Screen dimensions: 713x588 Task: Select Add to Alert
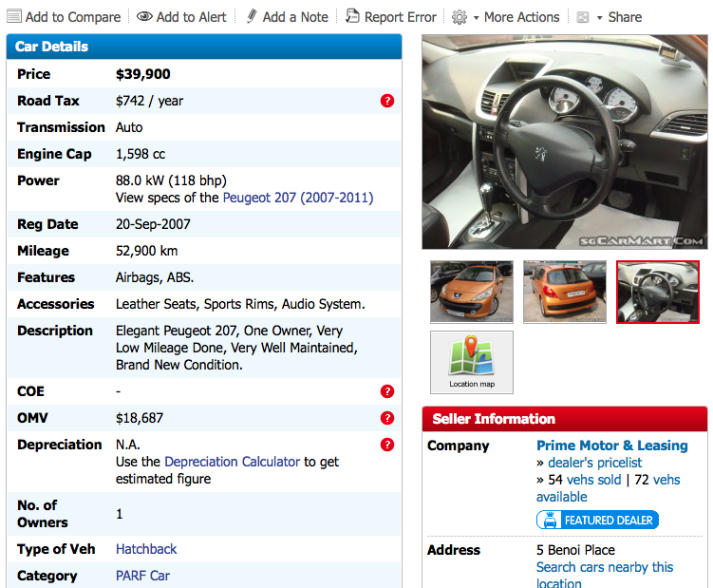coord(191,17)
